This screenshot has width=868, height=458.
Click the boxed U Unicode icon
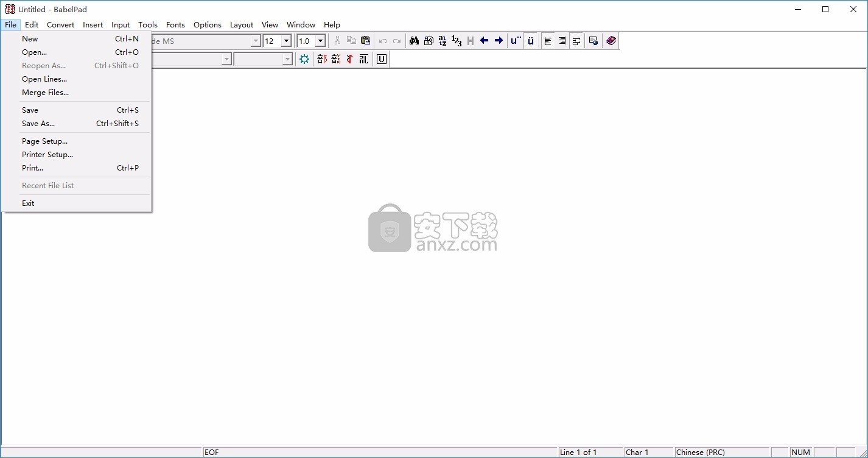(x=382, y=59)
